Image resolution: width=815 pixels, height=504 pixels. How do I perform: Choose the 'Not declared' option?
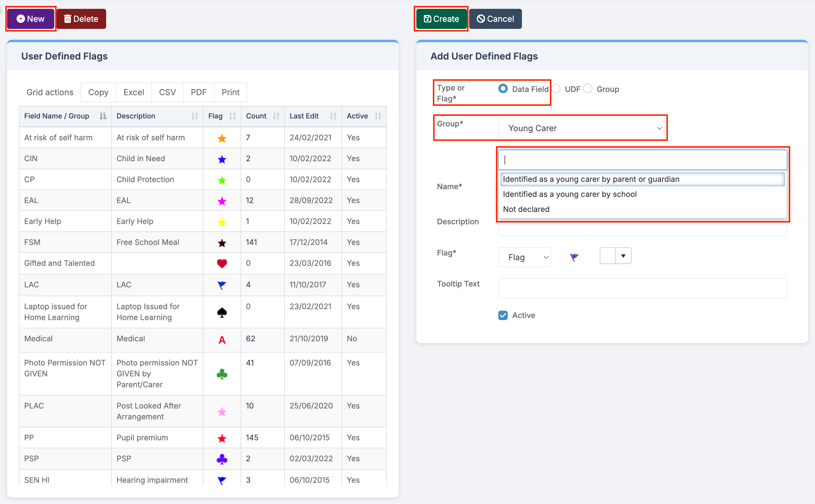pos(642,209)
